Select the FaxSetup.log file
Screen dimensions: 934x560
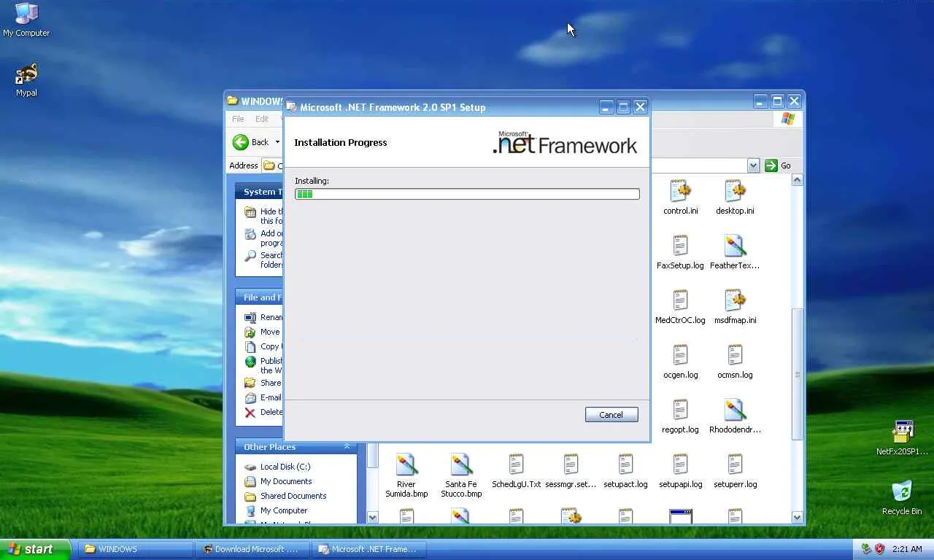pos(680,253)
